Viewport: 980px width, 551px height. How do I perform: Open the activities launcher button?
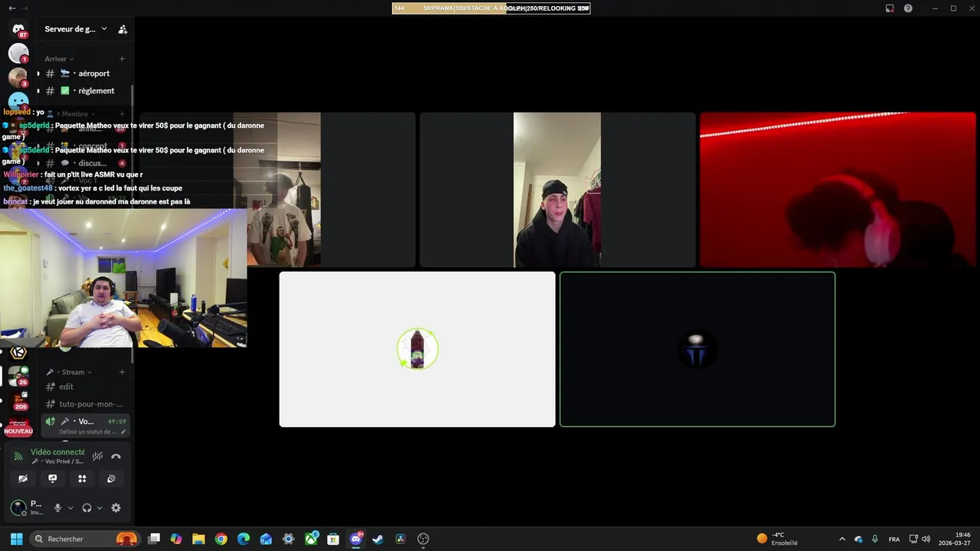[x=82, y=478]
